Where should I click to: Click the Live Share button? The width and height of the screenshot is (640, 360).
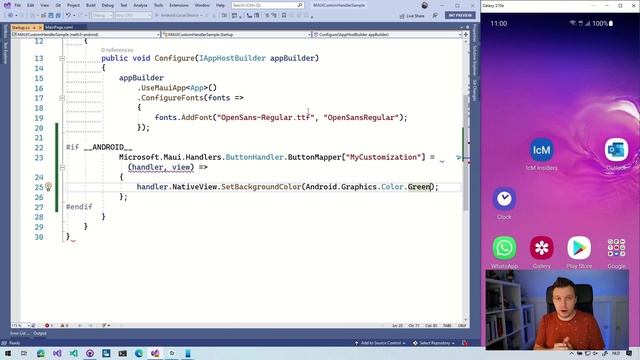pyautogui.click(x=412, y=16)
